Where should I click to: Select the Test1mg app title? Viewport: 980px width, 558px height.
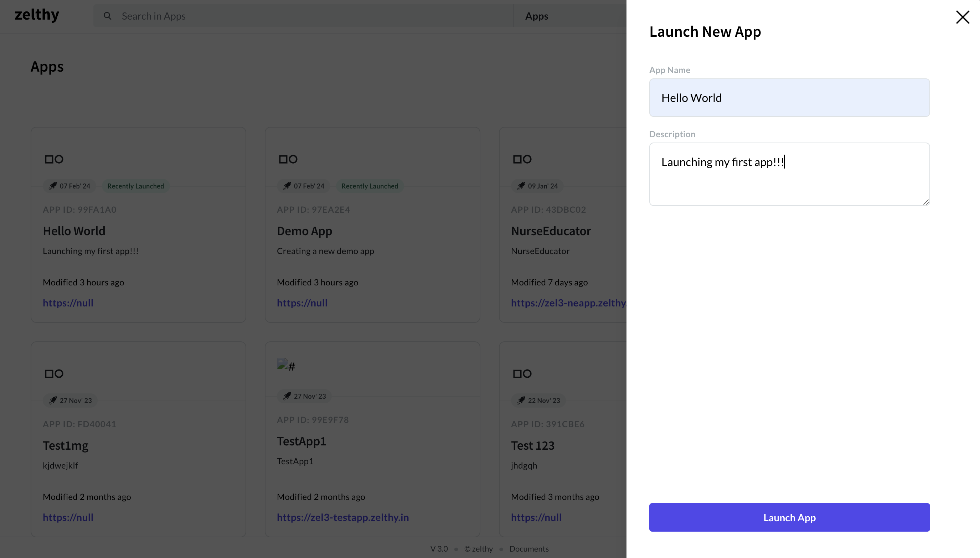pos(66,446)
